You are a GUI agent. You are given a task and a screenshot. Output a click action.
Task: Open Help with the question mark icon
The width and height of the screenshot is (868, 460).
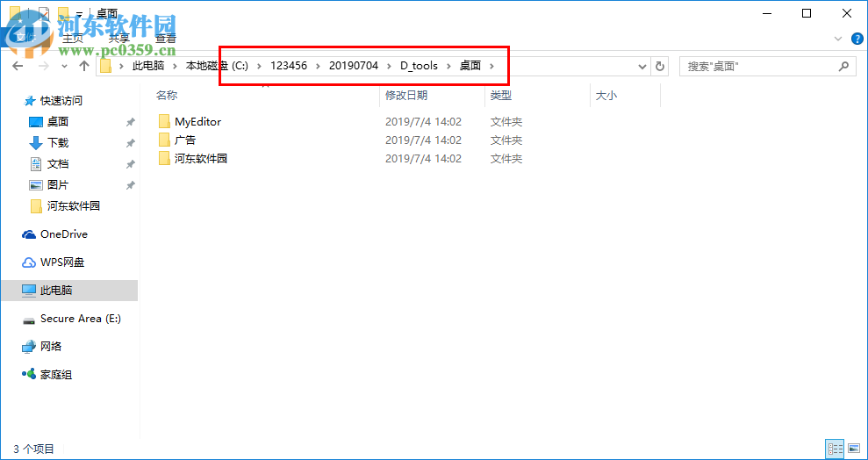click(x=857, y=39)
